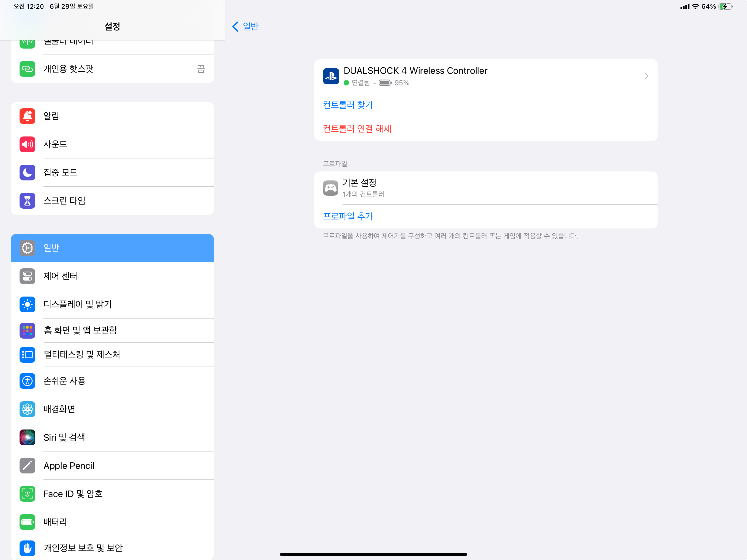Click the Wallpaper flower icon
The width and height of the screenshot is (747, 560).
tap(27, 409)
